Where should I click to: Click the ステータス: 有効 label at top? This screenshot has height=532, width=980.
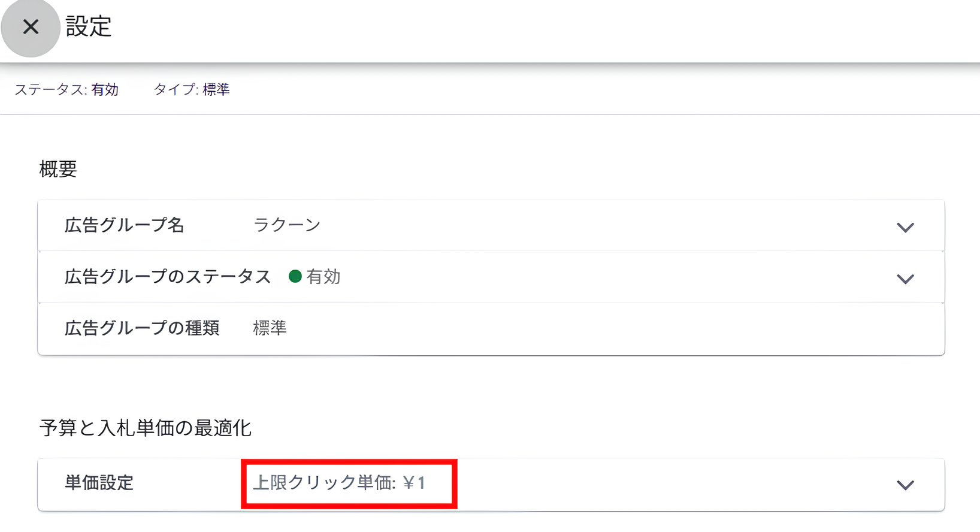[66, 90]
